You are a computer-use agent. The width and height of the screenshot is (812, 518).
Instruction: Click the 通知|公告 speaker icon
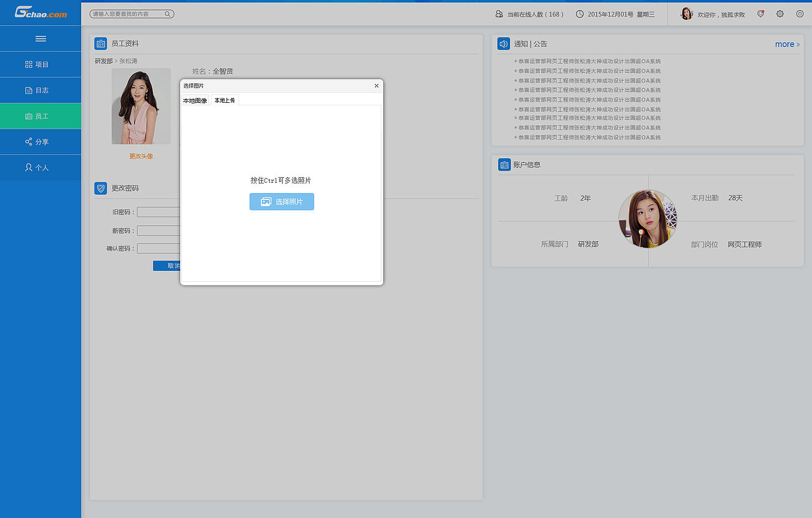[x=504, y=44]
